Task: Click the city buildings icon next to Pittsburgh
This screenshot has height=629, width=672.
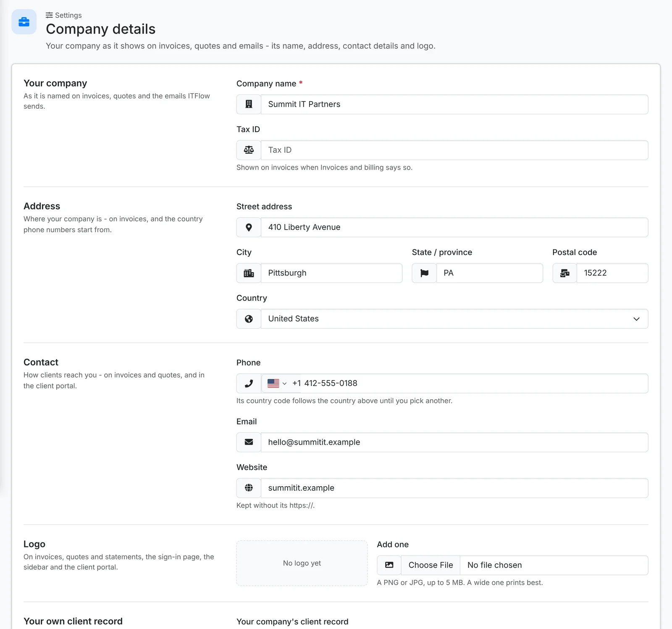Action: (x=249, y=273)
